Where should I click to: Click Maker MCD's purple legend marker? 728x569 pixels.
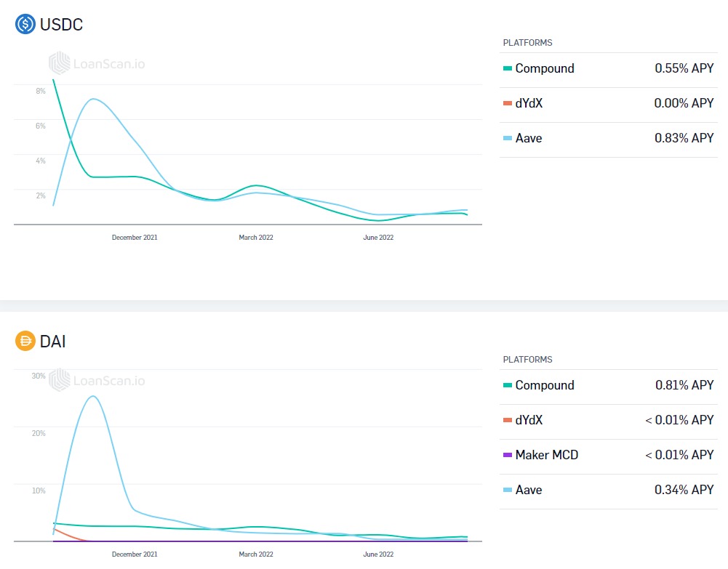pyautogui.click(x=508, y=456)
